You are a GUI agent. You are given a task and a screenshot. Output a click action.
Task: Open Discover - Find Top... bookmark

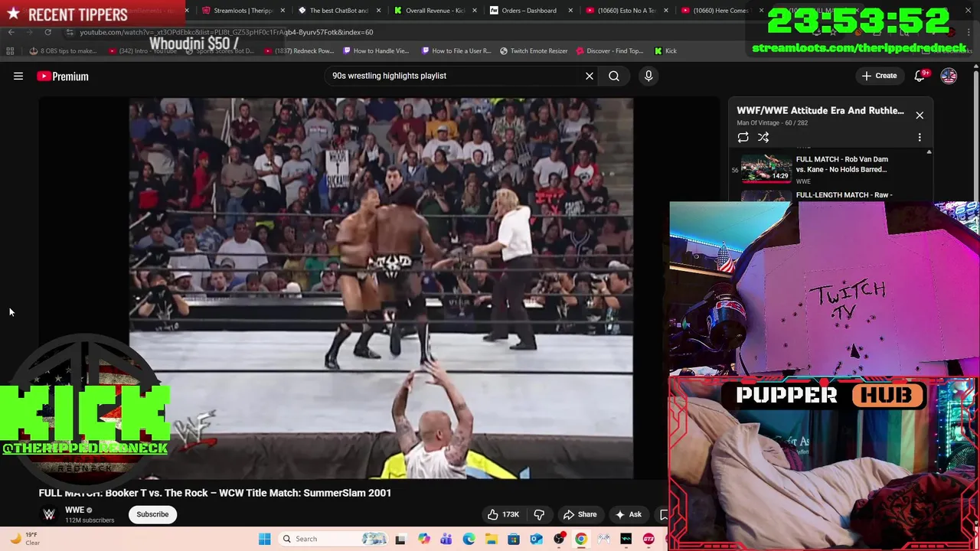coord(609,51)
